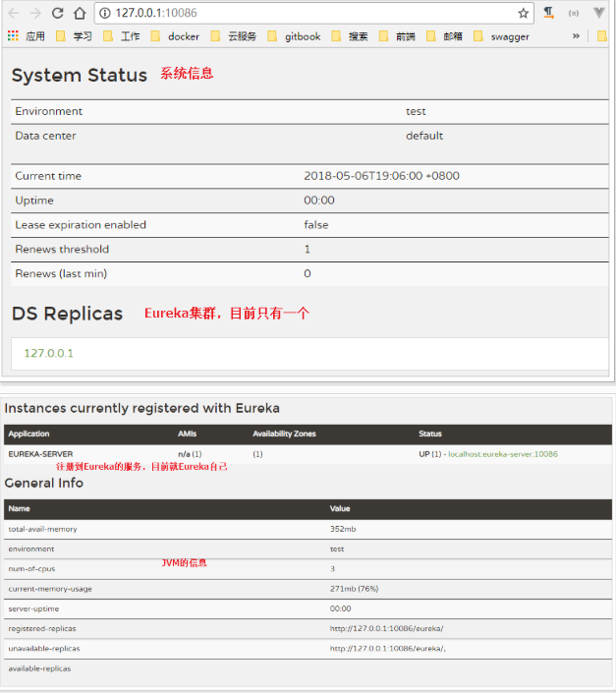Click the browser back arrow
Screen dimensions: 616x693
[14, 13]
